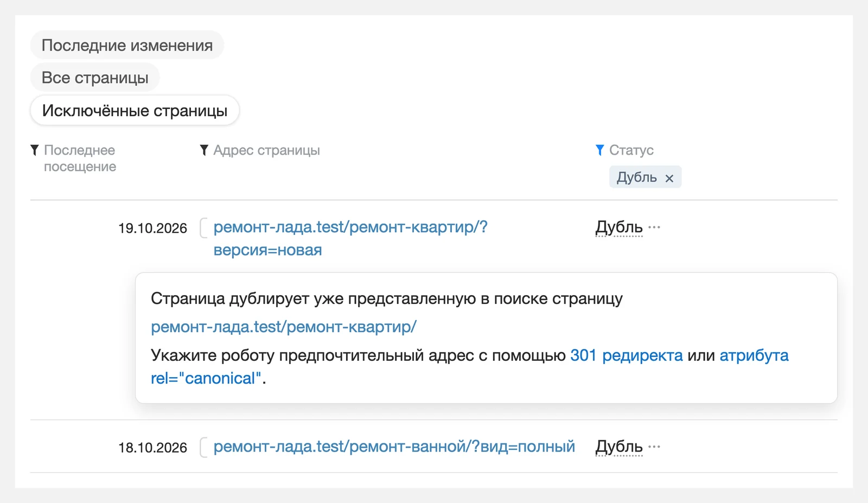Click the text Страница дублирует уже представленную в поиске страницу
This screenshot has height=503, width=868.
[387, 298]
